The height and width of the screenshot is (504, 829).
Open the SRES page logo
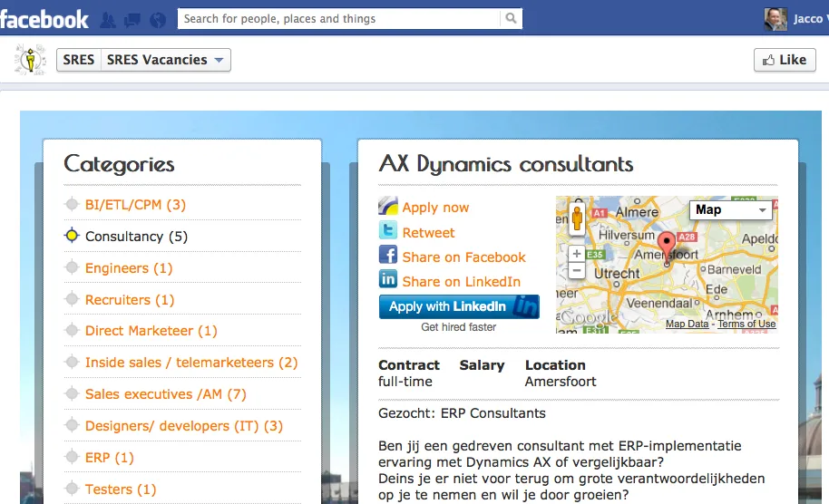[30, 59]
